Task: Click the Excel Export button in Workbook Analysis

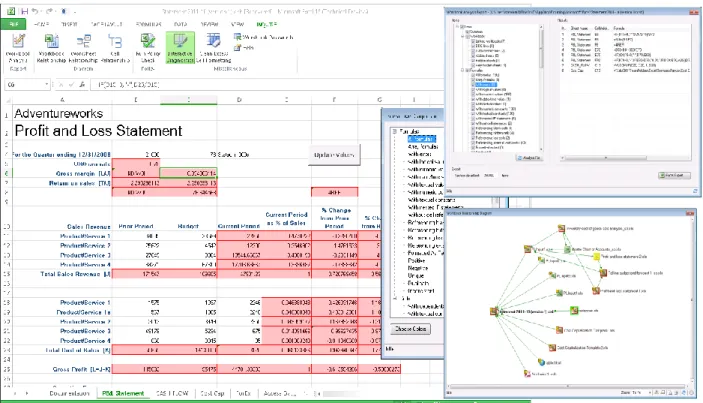Action: pos(674,175)
